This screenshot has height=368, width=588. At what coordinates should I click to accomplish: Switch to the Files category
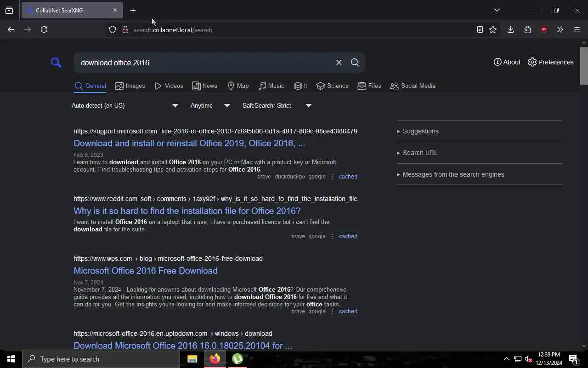pos(369,86)
